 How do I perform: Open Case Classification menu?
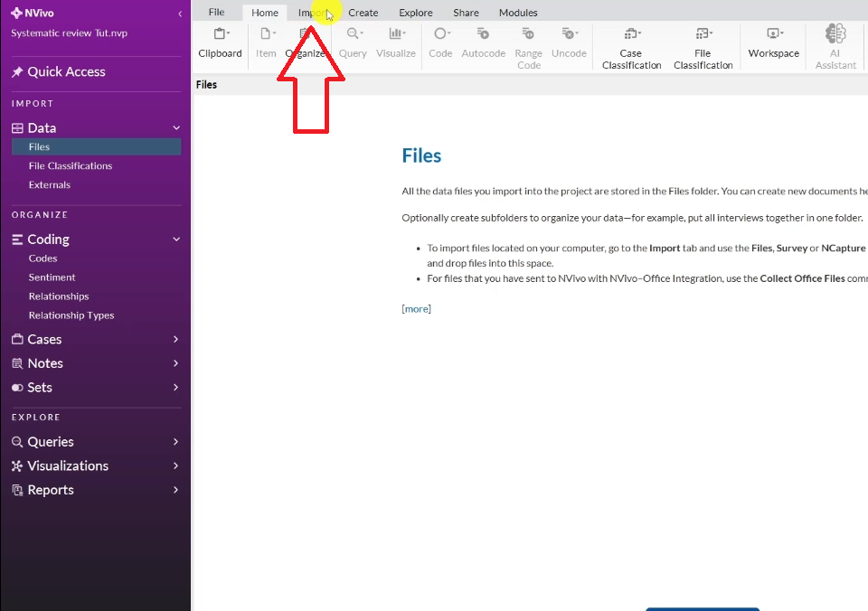632,48
